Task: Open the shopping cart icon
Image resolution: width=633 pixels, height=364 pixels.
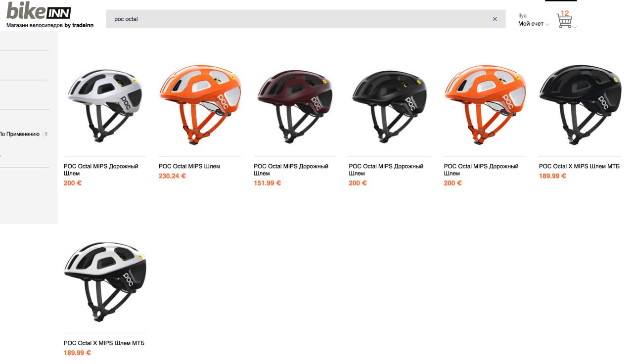Action: pos(564,21)
